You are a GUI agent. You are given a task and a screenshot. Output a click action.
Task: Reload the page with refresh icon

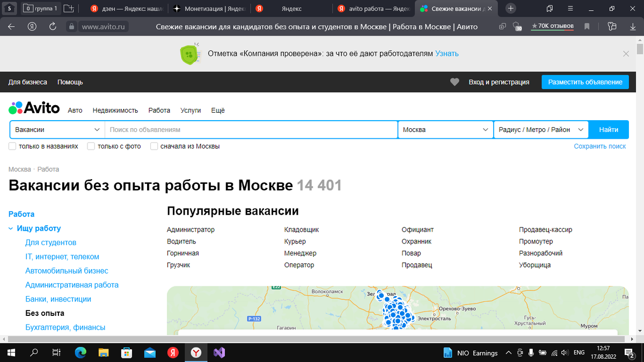click(x=53, y=26)
